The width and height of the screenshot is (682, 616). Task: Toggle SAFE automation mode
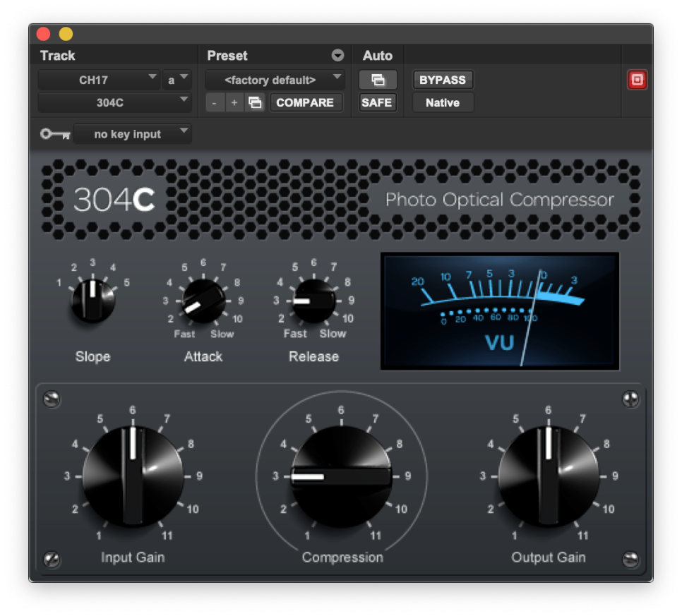tap(377, 102)
